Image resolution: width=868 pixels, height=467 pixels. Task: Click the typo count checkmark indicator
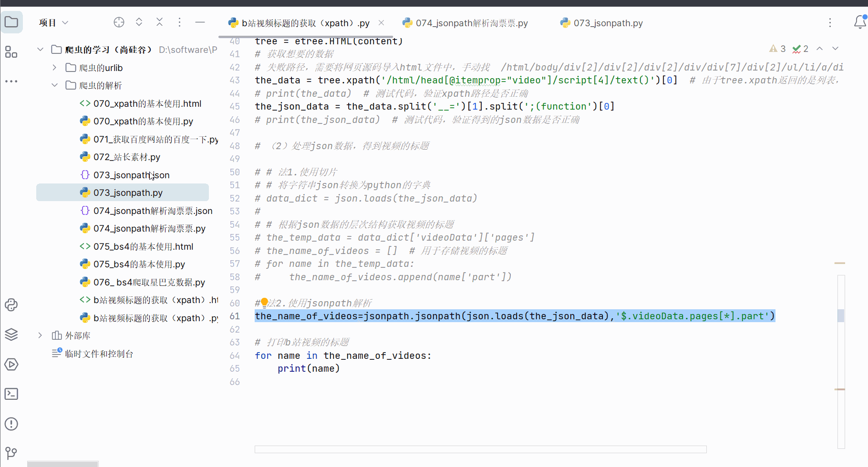tap(800, 49)
